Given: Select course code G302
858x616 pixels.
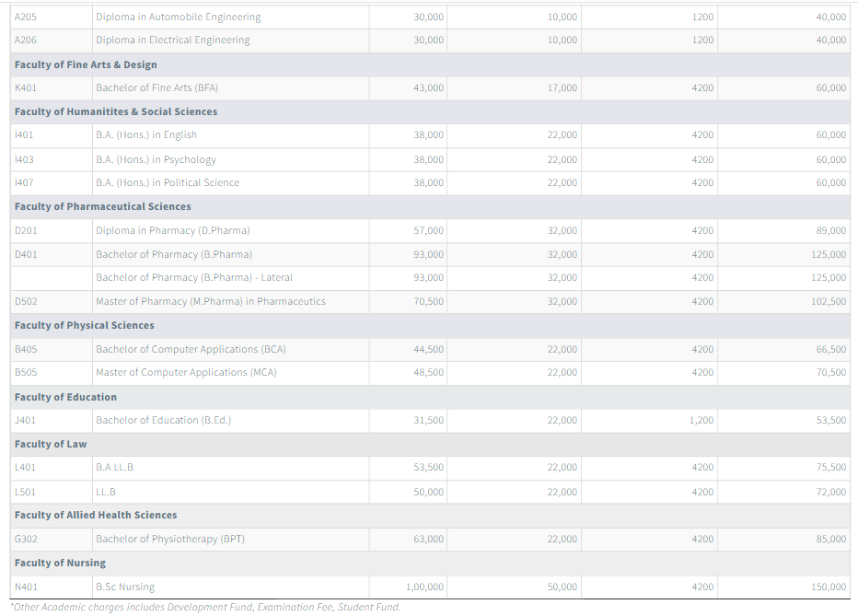Looking at the screenshot, I should click(x=26, y=539).
